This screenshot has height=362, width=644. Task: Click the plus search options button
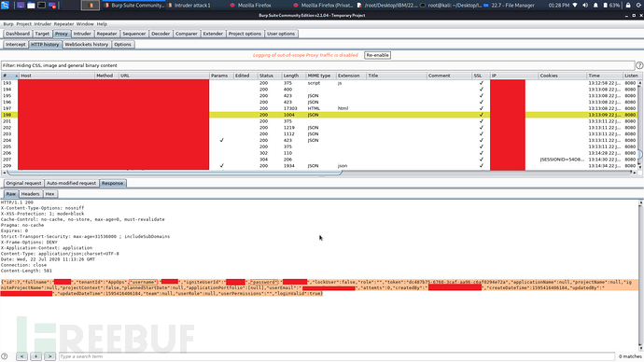point(35,356)
